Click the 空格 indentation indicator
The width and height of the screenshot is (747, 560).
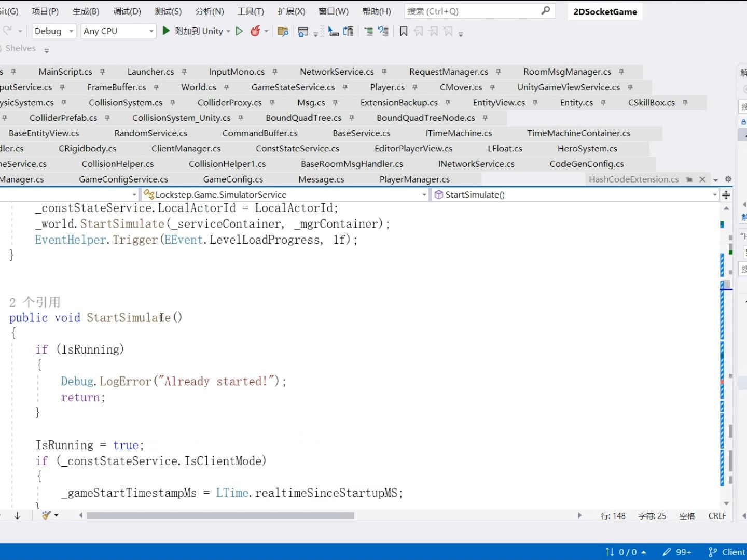click(687, 516)
